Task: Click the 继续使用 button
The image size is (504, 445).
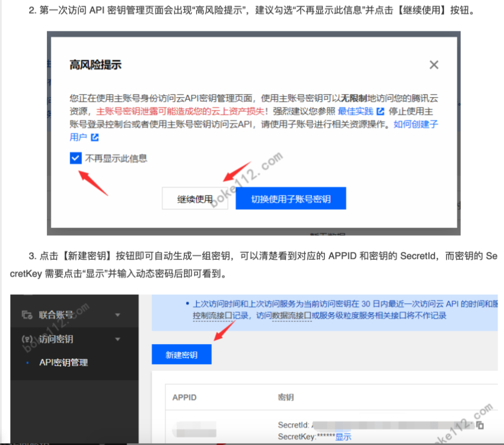Action: click(x=195, y=199)
